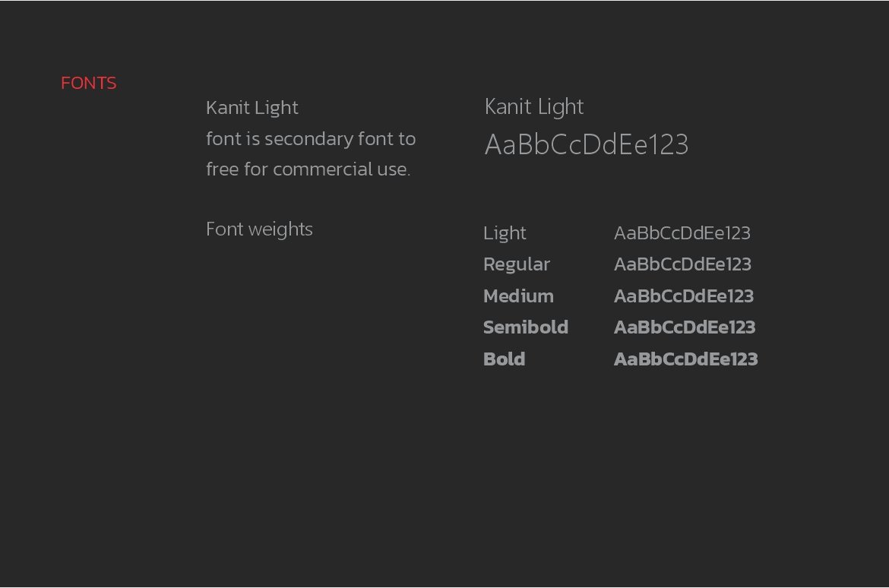Viewport: 889px width, 588px height.
Task: Click the sample text beside Semibold
Action: (x=685, y=327)
